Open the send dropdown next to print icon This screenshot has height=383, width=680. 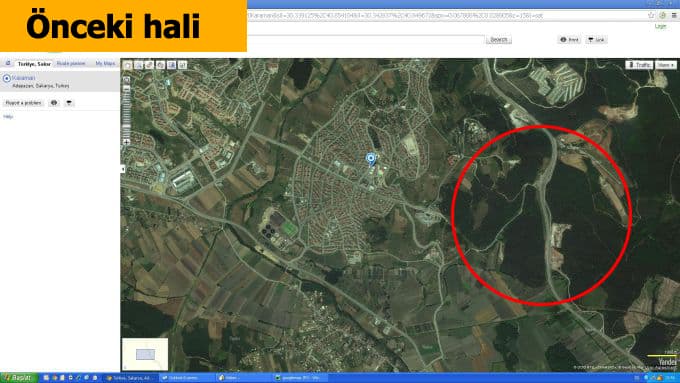click(x=69, y=103)
